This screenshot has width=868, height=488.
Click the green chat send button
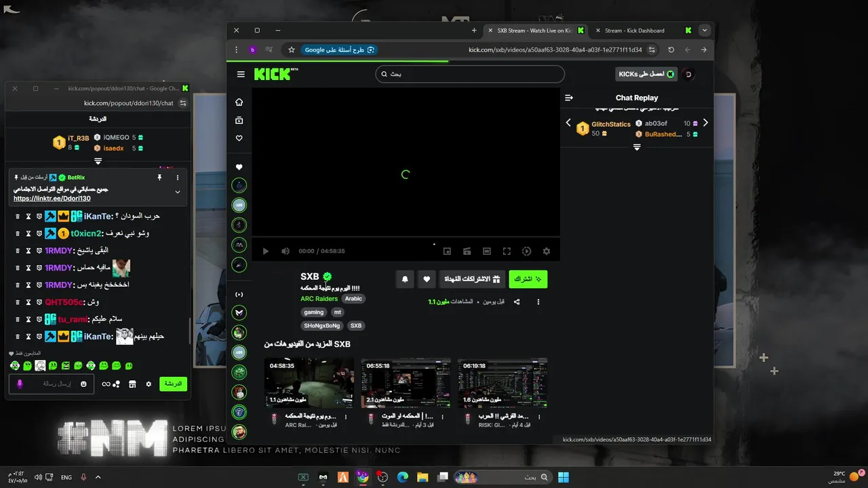[x=173, y=384]
